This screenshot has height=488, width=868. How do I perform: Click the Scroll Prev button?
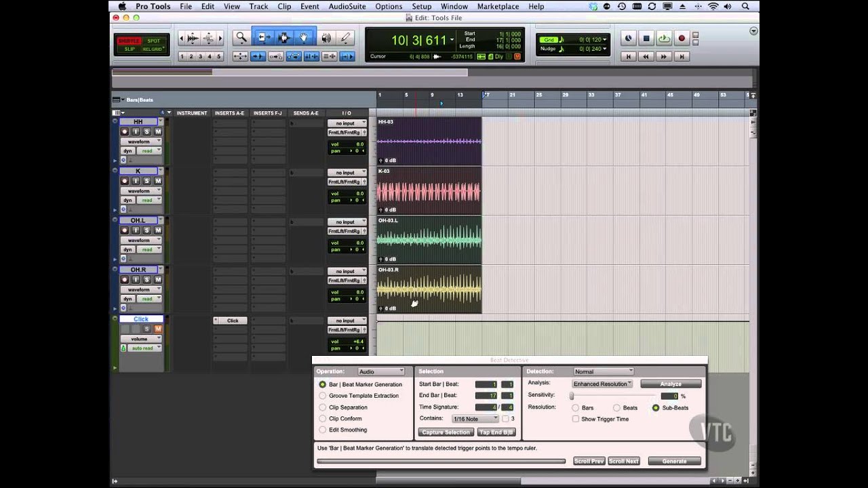(x=589, y=461)
